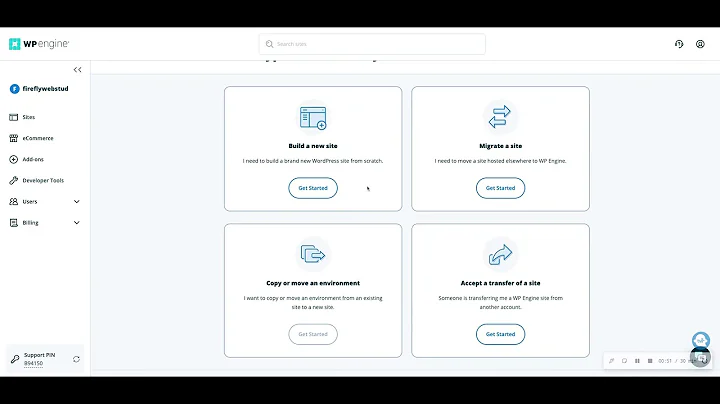The image size is (720, 404).
Task: Click the 'Accept a transfer of a site' heading
Action: pos(501,283)
